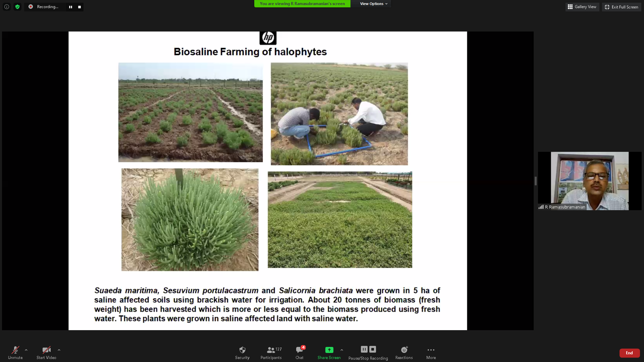Show meeting information icon
This screenshot has height=362, width=644.
[x=7, y=7]
